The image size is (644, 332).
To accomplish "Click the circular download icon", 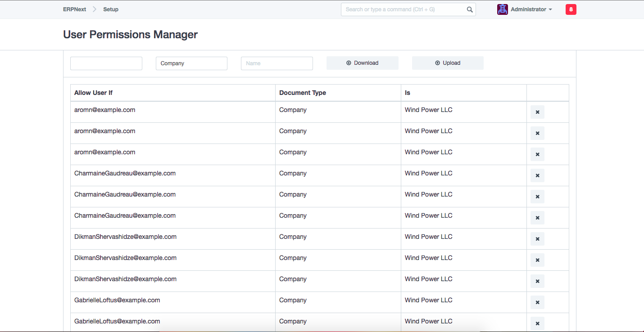I will [348, 63].
